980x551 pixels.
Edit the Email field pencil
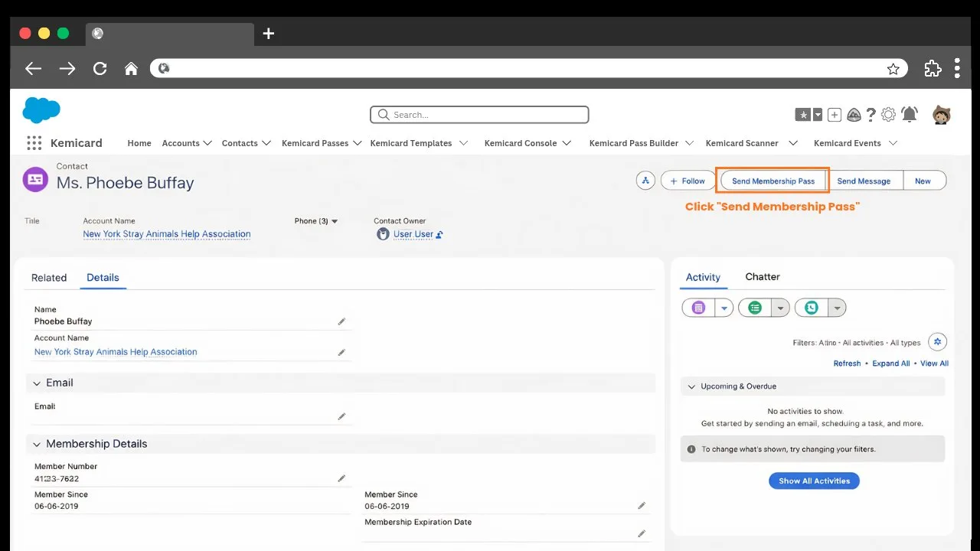pyautogui.click(x=341, y=417)
